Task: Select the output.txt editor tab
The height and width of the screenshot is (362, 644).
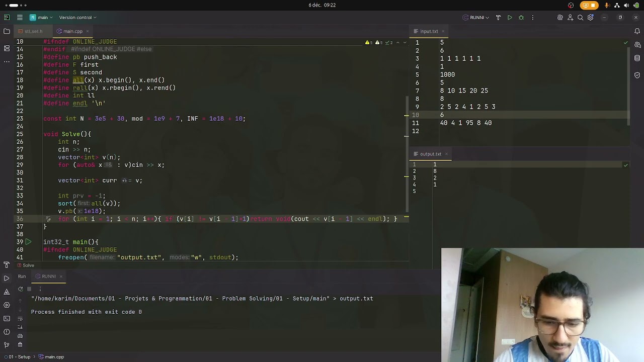Action: pos(431,154)
